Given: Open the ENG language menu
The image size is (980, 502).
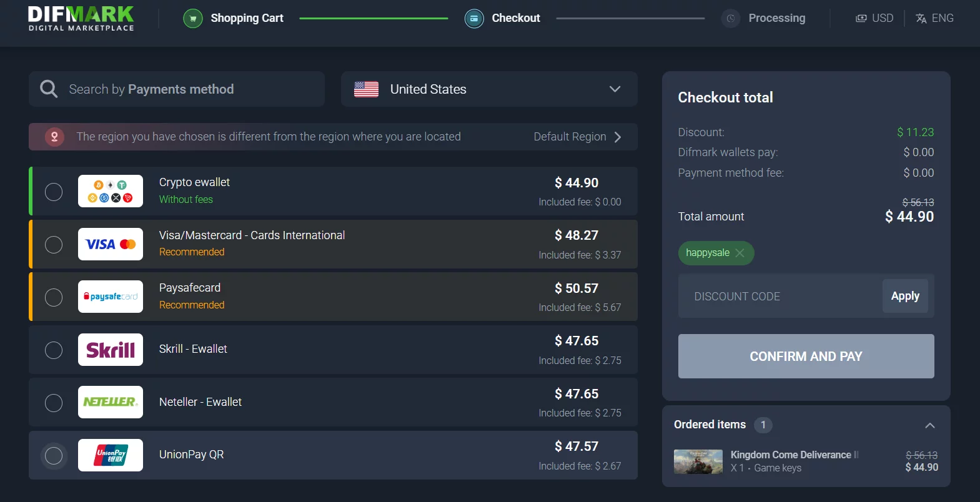Looking at the screenshot, I should point(934,18).
